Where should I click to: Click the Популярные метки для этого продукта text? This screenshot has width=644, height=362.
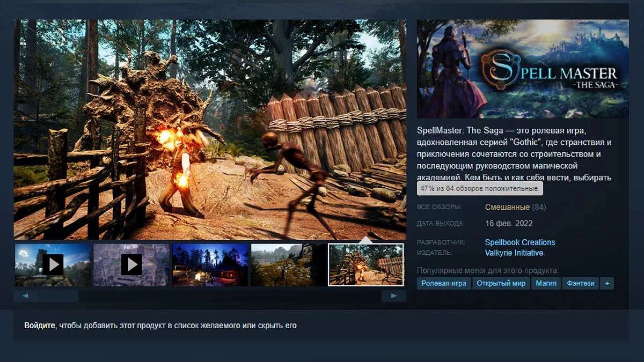pyautogui.click(x=488, y=270)
